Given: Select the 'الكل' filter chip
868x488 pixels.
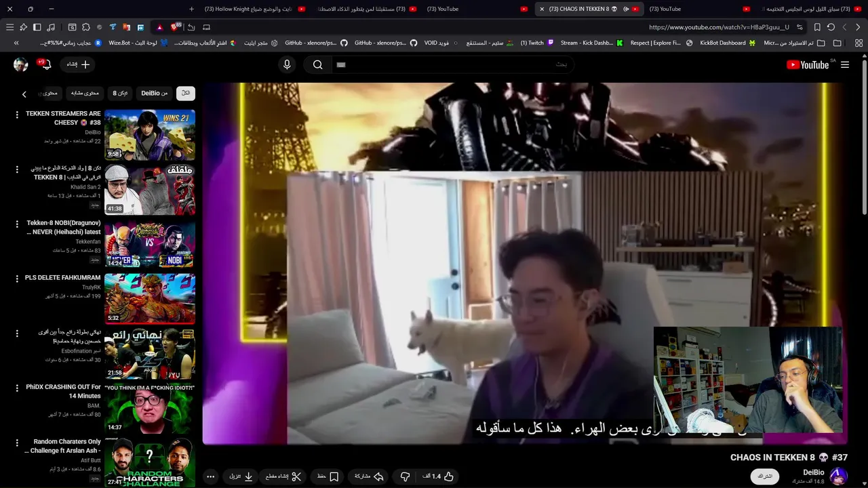Looking at the screenshot, I should [186, 93].
